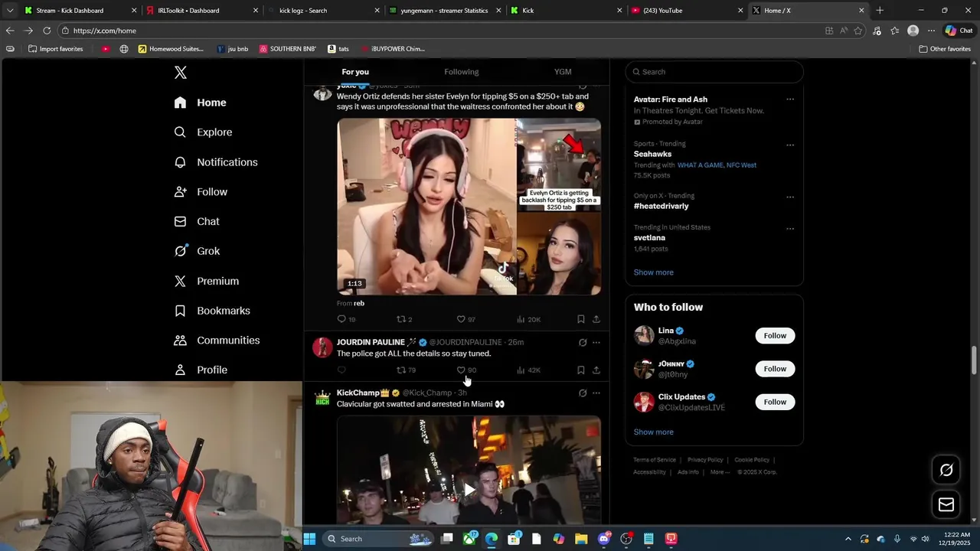Switch to YGM tab
The width and height of the screenshot is (980, 551).
pos(563,72)
